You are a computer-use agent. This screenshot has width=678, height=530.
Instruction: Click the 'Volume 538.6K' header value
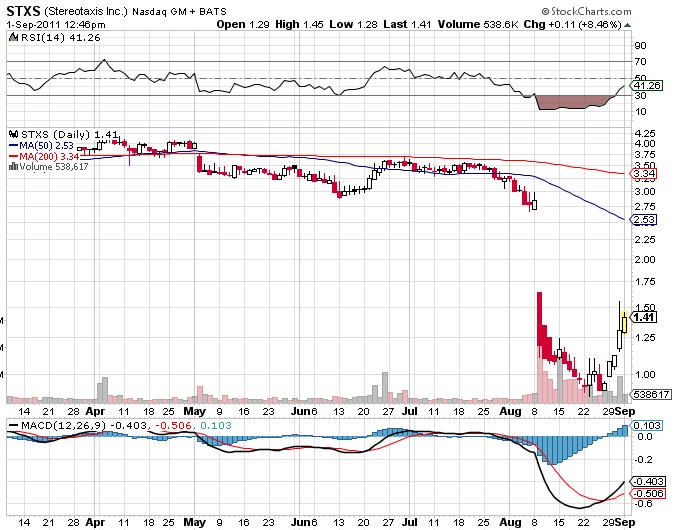click(478, 24)
